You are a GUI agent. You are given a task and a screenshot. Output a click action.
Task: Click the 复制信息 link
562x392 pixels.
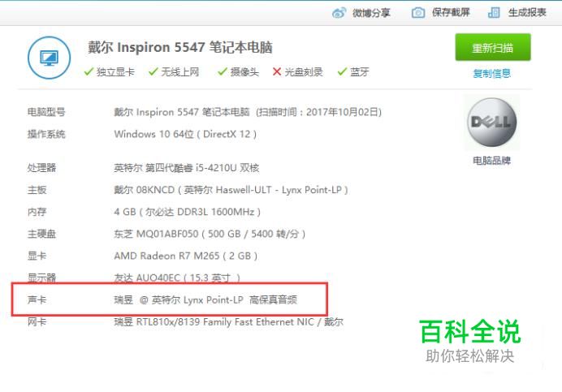(492, 74)
